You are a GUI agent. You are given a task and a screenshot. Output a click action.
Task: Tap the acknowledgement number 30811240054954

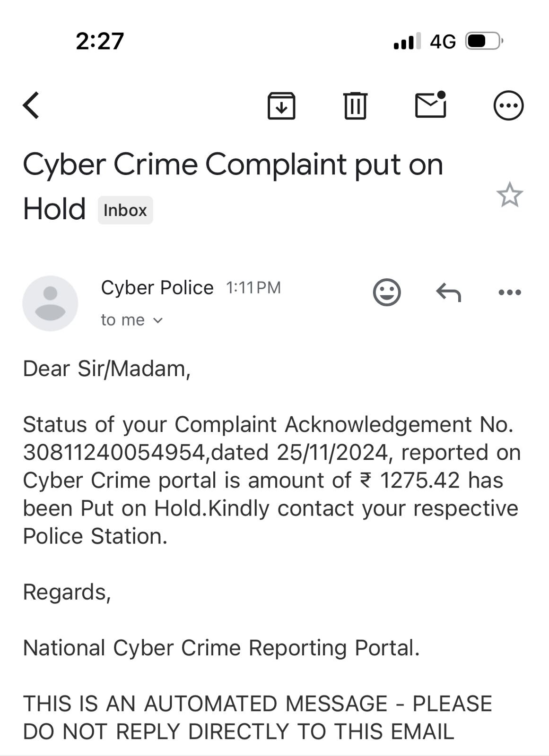click(x=113, y=453)
